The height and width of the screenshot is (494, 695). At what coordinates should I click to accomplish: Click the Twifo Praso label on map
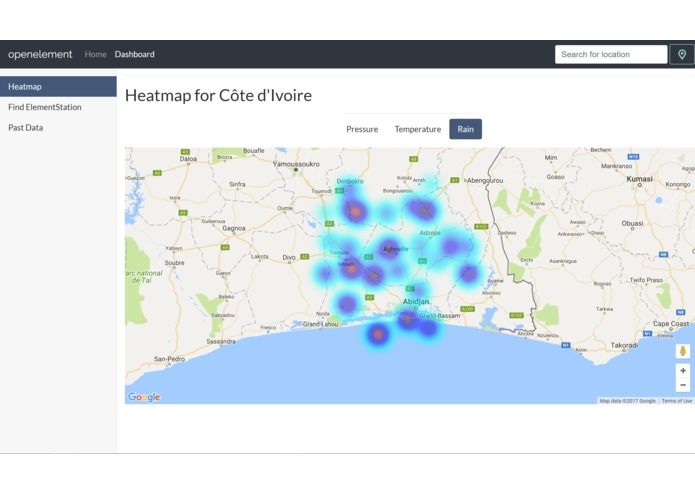tap(646, 280)
